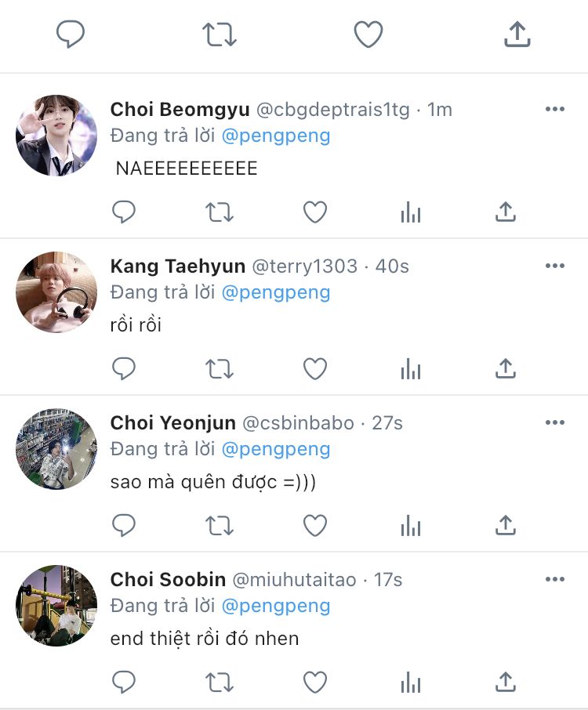
Task: Open Kang Taehyun's avatar
Action: (x=56, y=292)
